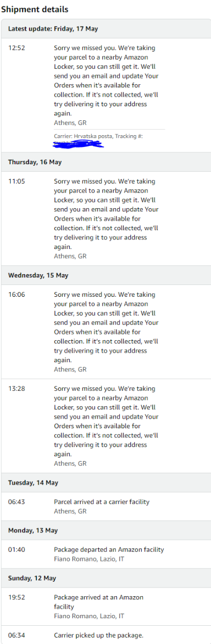Click the 11:05 missed delivery message
This screenshot has height=644, width=211.
tap(106, 214)
